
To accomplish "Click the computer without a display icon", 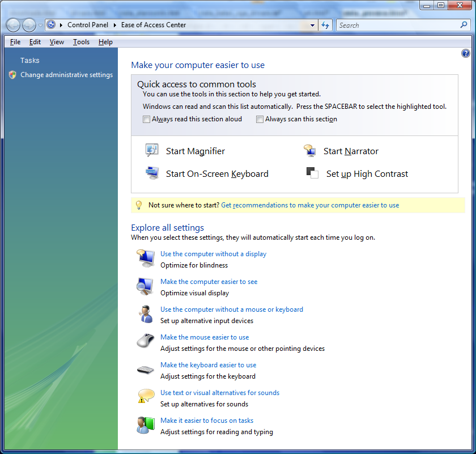I will point(146,258).
